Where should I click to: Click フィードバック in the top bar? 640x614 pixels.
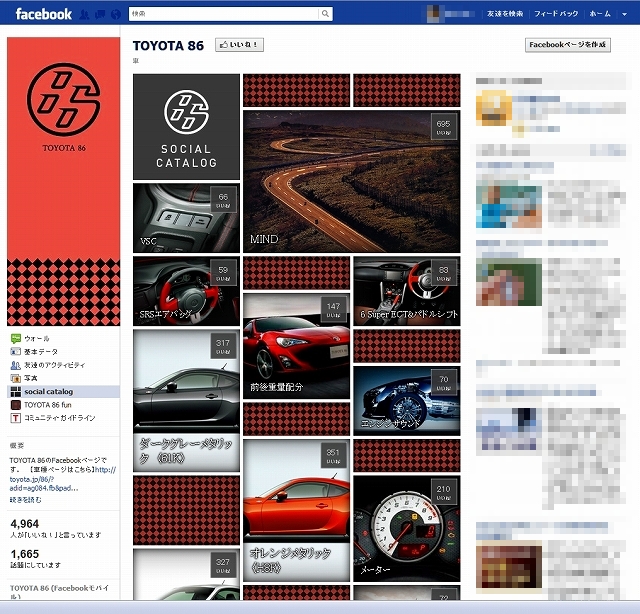[556, 14]
